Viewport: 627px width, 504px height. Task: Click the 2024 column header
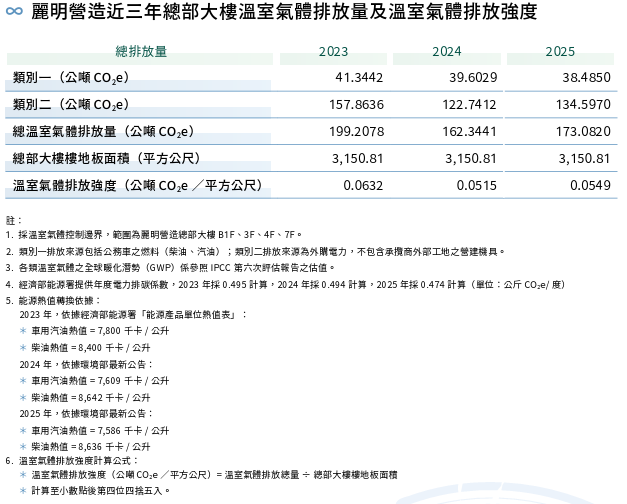(447, 52)
